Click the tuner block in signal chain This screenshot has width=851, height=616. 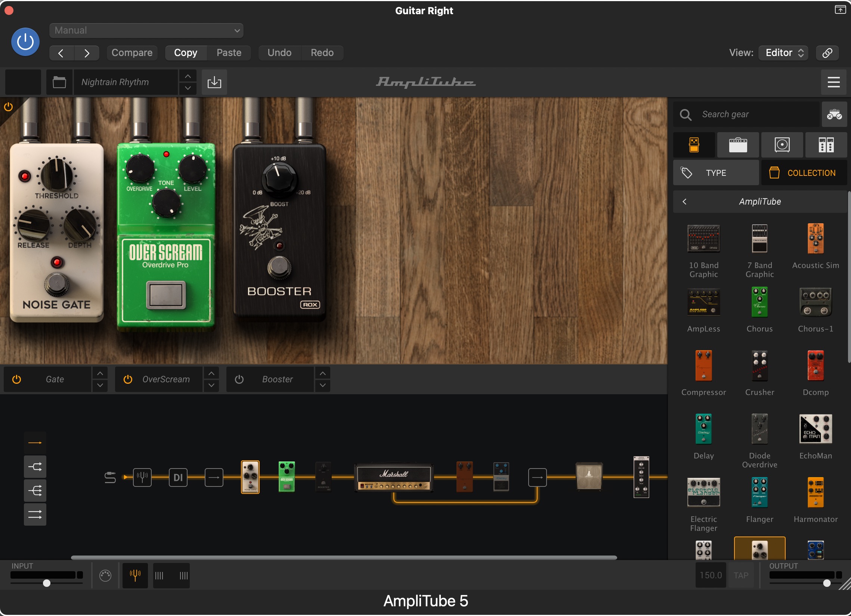[x=142, y=477]
